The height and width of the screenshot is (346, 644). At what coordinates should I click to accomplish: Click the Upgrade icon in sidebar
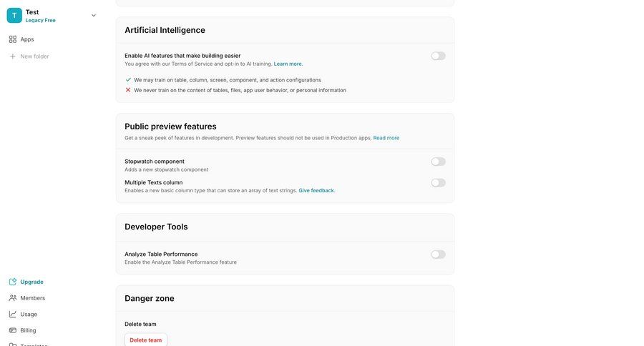(13, 282)
